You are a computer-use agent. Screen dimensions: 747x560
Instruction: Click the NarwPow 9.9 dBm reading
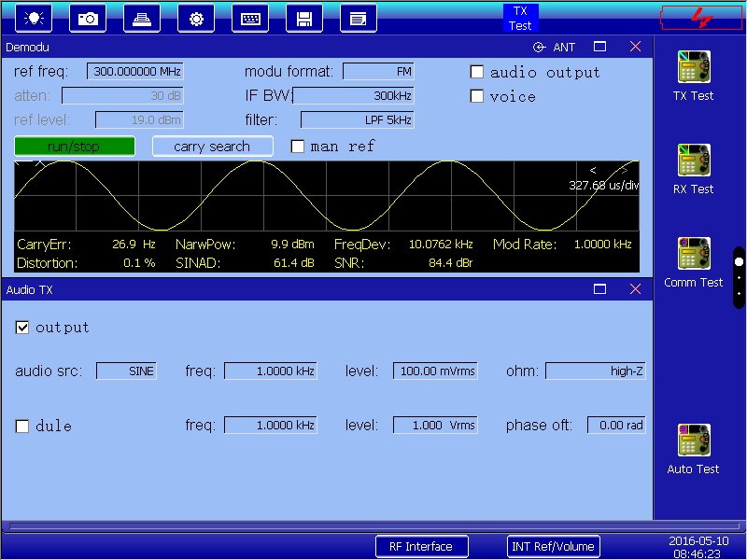click(x=245, y=245)
